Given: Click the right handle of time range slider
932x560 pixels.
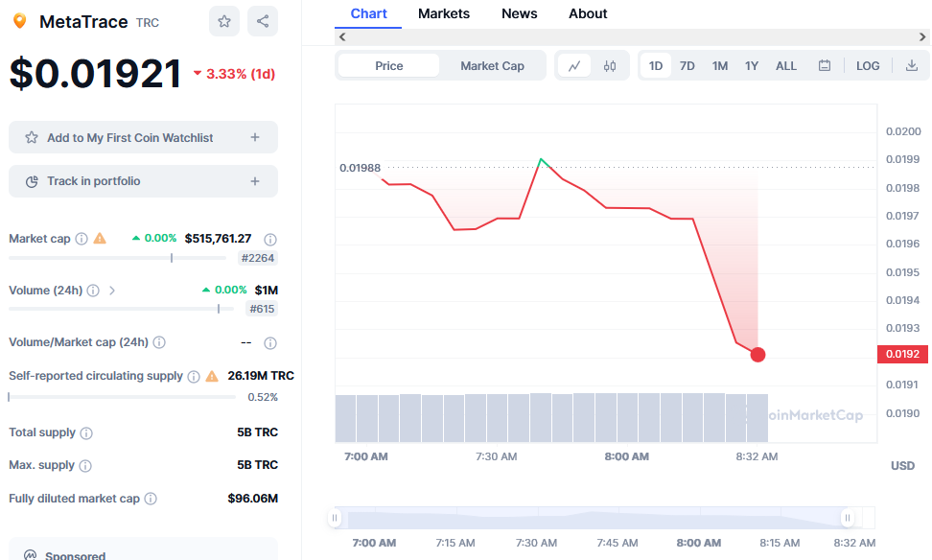Looking at the screenshot, I should pos(848,518).
